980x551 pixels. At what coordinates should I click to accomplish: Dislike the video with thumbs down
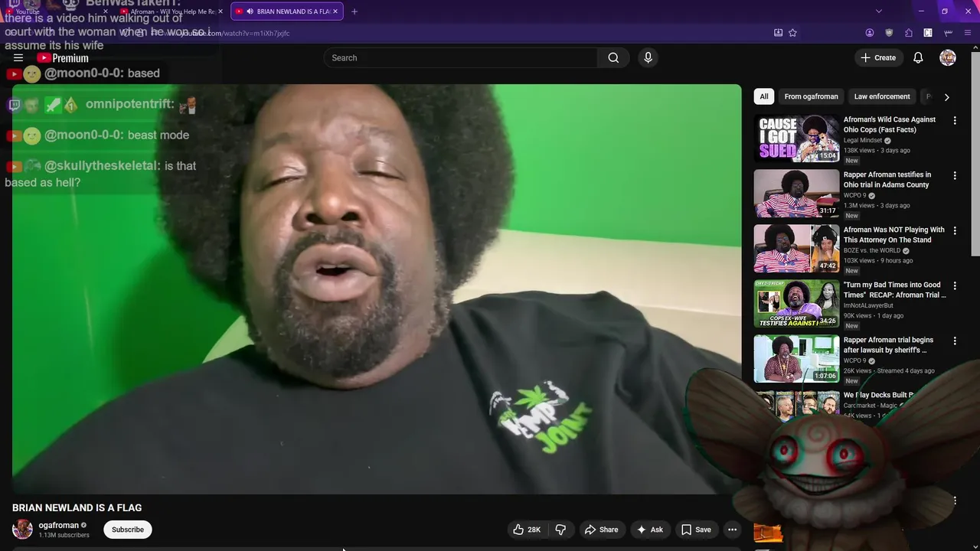click(560, 530)
